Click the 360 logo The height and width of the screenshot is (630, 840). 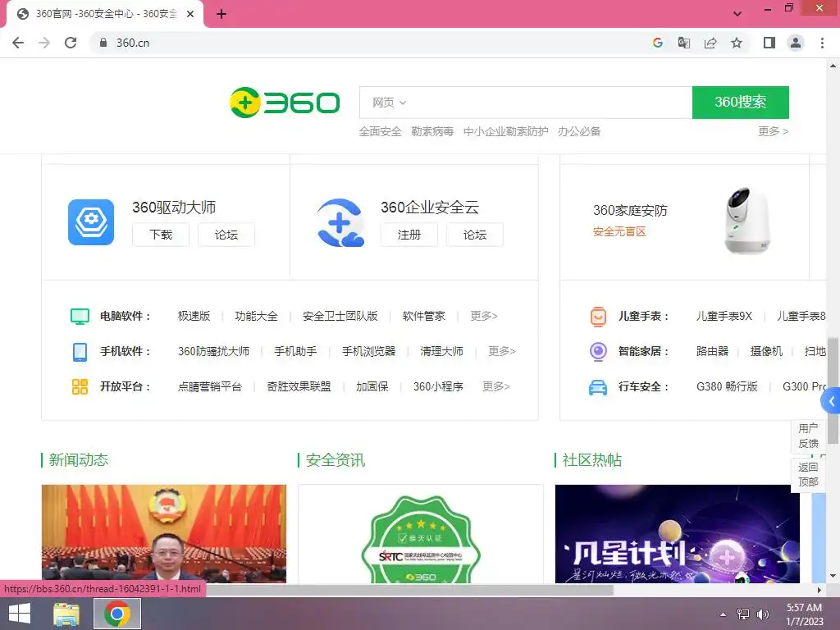coord(285,103)
